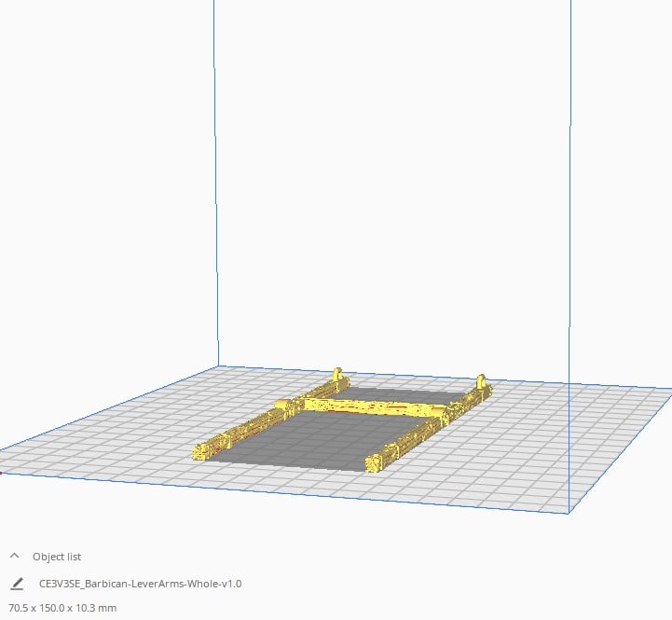This screenshot has height=620, width=672.
Task: Click the 70.5 x 150.0 x 10.3 mm dimensions
Action: [x=63, y=608]
